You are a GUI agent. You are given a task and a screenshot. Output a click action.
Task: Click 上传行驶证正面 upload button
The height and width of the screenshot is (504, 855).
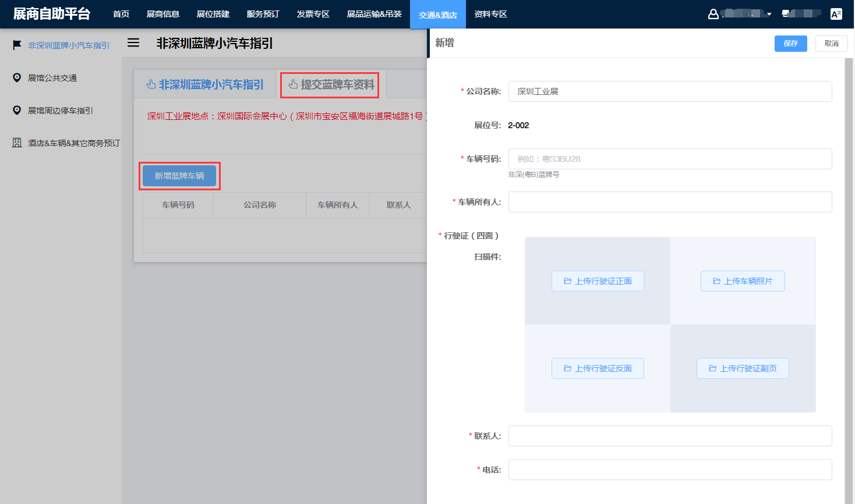coord(598,281)
